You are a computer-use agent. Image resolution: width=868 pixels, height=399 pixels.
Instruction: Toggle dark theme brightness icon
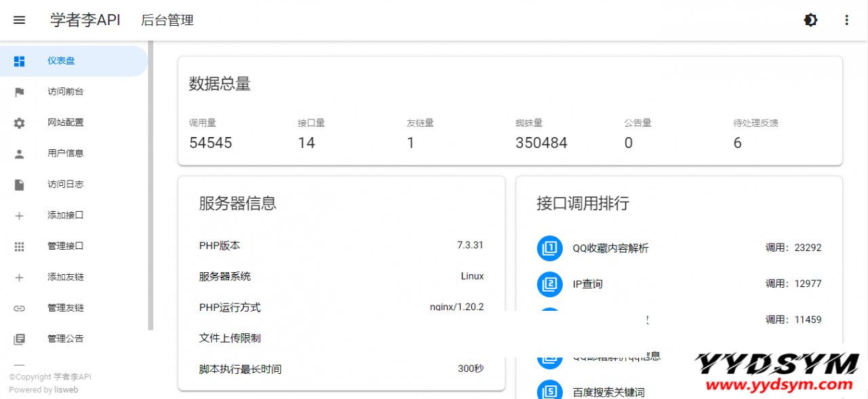tap(810, 20)
